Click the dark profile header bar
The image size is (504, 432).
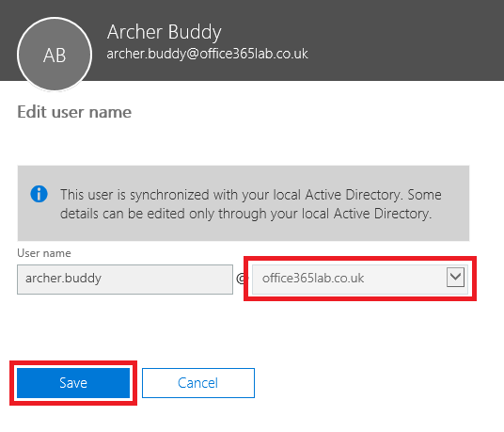pos(252,40)
